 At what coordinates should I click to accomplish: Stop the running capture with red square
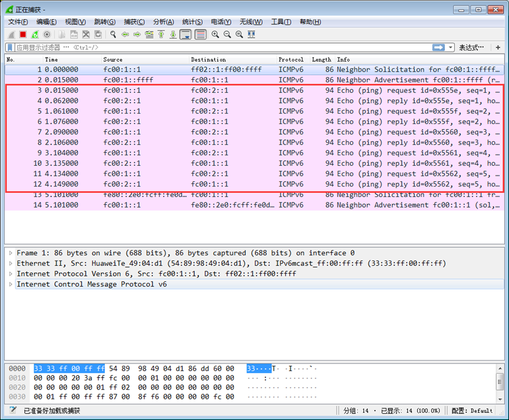[23, 34]
